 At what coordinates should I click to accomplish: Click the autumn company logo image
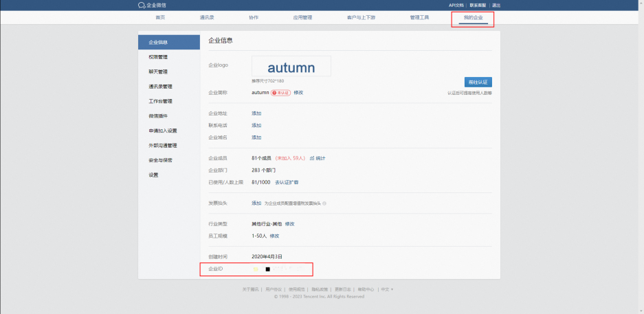pos(291,67)
